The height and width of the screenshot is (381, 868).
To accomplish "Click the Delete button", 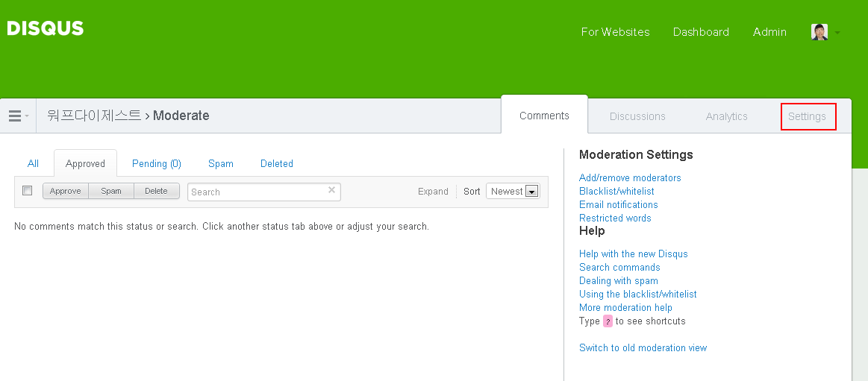I will (157, 191).
